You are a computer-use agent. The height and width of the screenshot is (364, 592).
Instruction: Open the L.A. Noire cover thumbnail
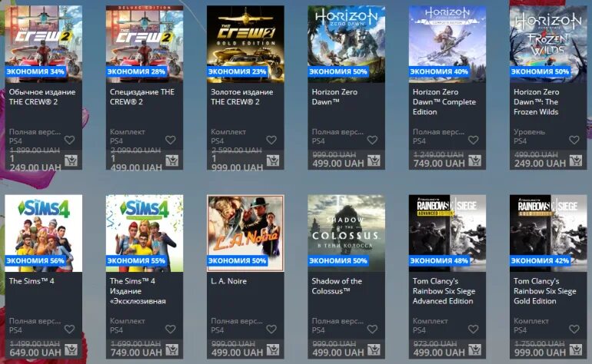[x=245, y=233]
